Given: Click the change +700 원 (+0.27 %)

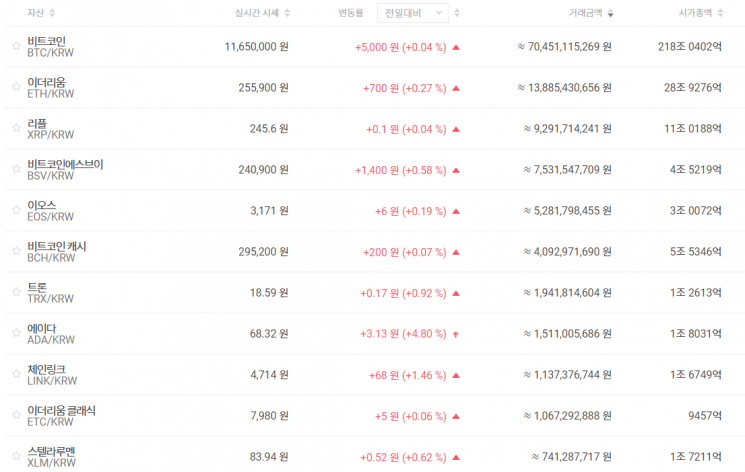Looking at the screenshot, I should [x=405, y=88].
